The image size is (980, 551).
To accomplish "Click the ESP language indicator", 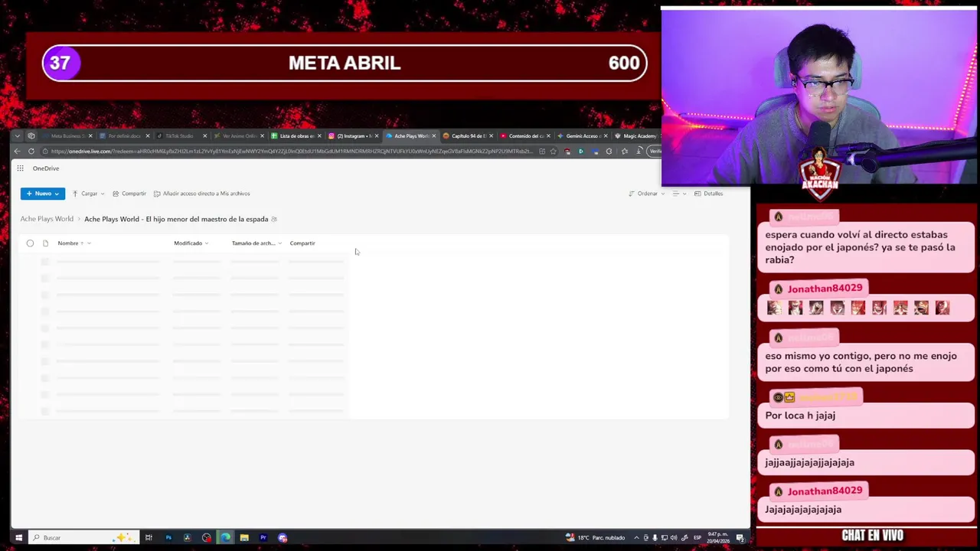I will (697, 538).
